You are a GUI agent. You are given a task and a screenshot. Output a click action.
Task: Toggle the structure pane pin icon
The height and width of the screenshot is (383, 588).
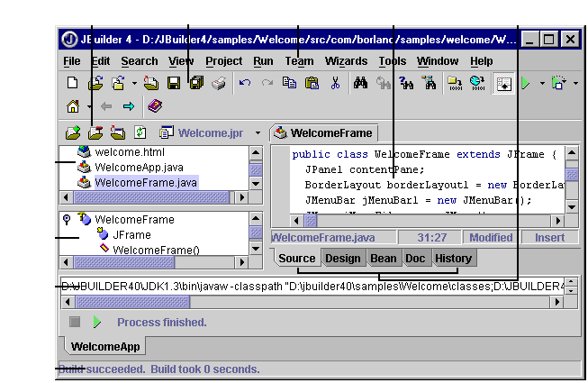tap(67, 220)
